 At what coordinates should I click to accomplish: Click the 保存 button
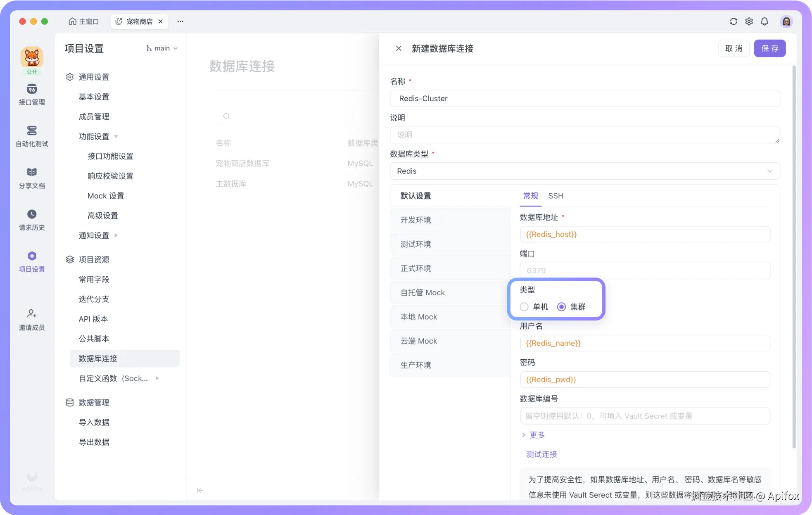pos(769,48)
